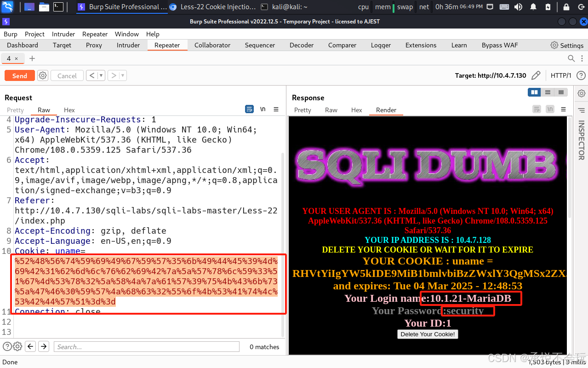Image resolution: width=588 pixels, height=368 pixels.
Task: Edit target with the pencil icon
Action: (536, 75)
